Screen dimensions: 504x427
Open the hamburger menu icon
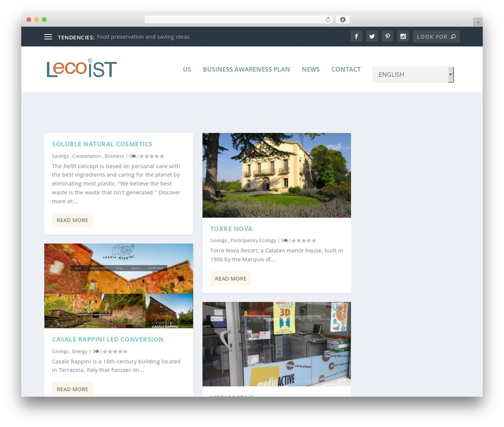pyautogui.click(x=48, y=37)
